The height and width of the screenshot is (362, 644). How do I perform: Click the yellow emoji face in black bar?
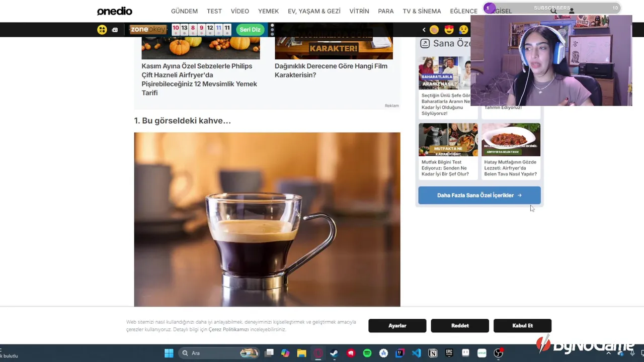[x=102, y=30]
